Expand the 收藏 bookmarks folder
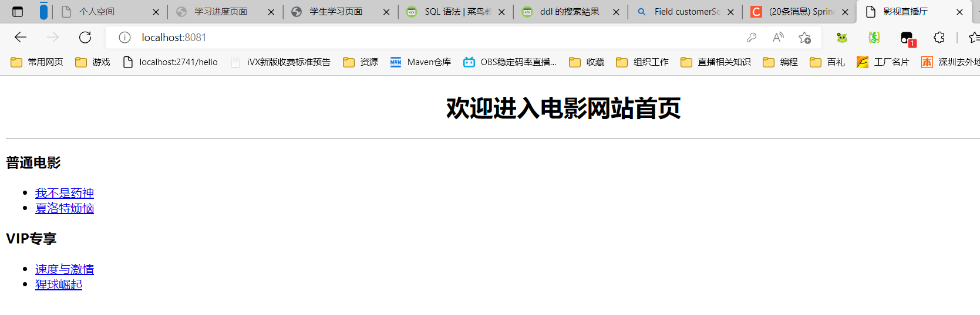Screen dimensions: 980x315 [587, 62]
